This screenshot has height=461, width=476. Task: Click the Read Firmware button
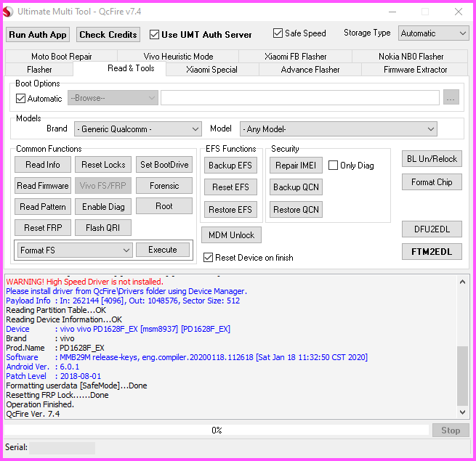[x=42, y=185]
